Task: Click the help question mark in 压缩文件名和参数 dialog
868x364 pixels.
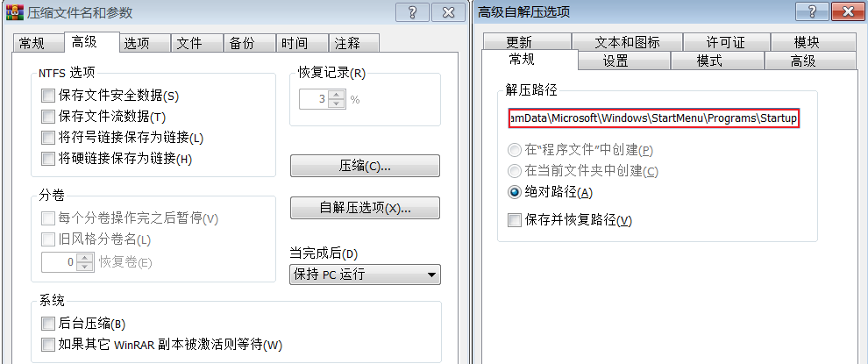Action: (413, 11)
